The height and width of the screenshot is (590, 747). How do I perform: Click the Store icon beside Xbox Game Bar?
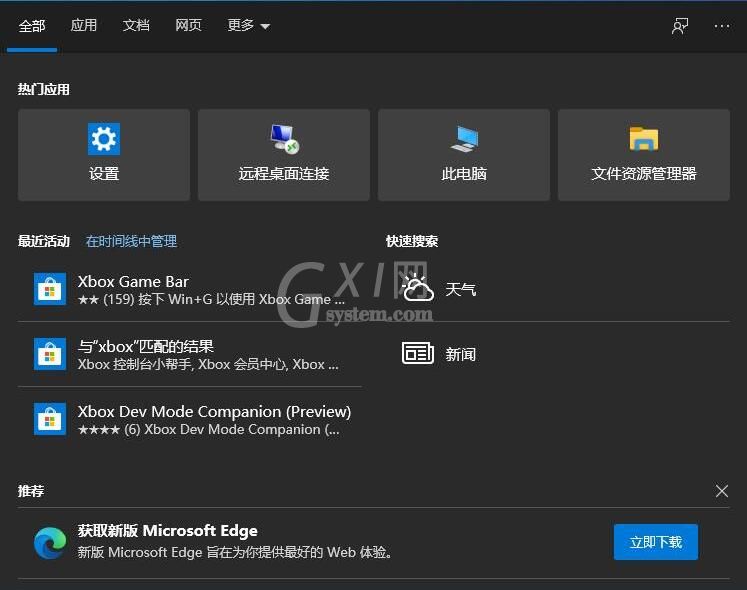coord(50,289)
